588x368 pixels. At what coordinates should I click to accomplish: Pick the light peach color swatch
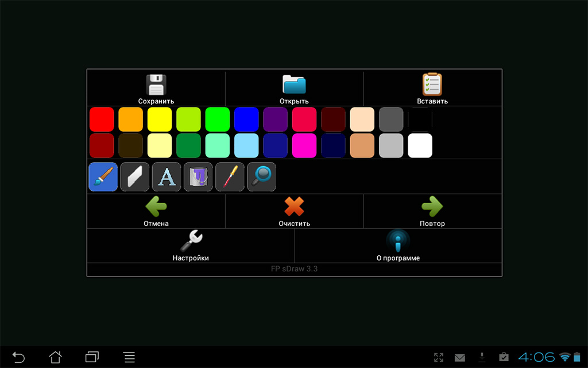[x=362, y=120]
